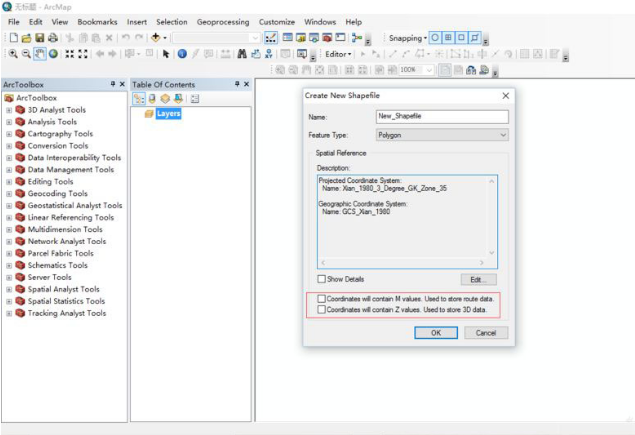Select the Zoom Out tool
The height and width of the screenshot is (435, 635).
[26, 54]
